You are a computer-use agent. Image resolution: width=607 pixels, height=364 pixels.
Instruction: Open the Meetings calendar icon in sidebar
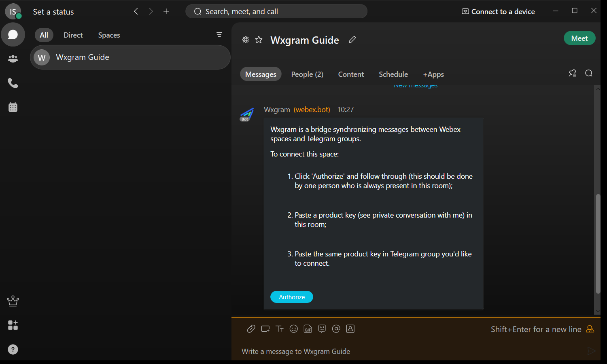point(13,107)
